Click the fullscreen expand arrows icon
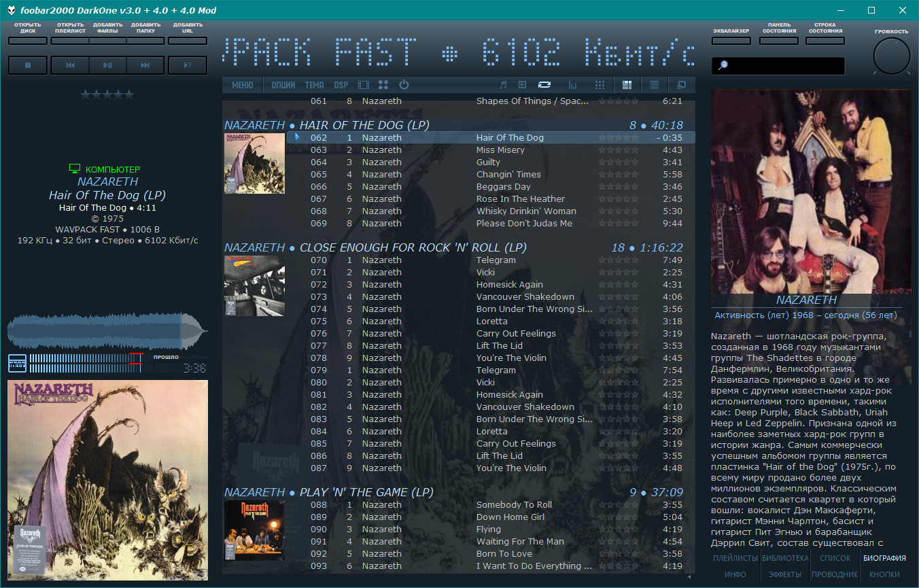This screenshot has width=919, height=588. [x=383, y=85]
